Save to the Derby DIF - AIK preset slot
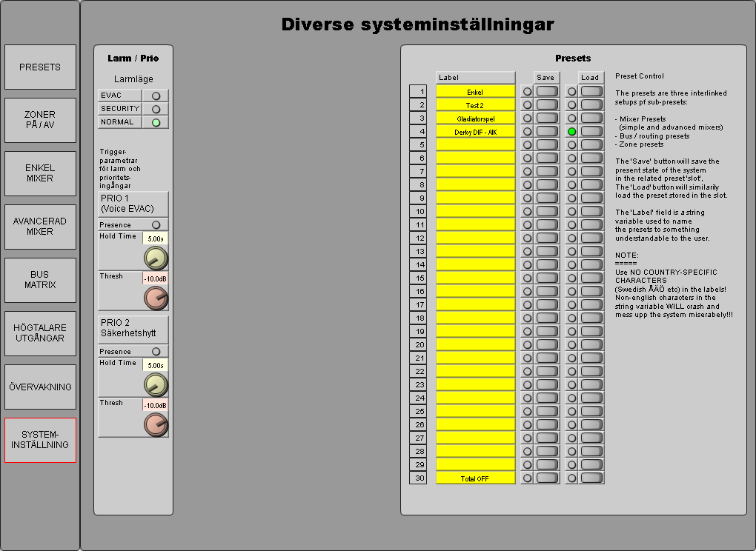 [547, 131]
